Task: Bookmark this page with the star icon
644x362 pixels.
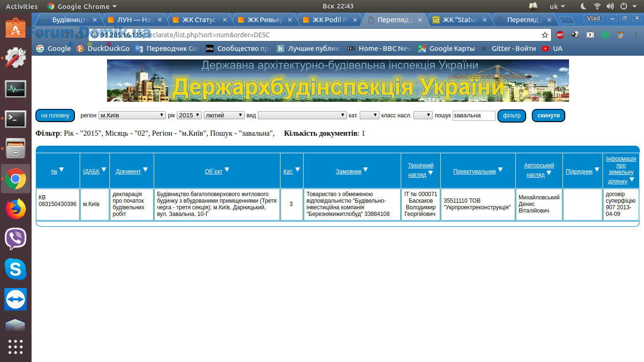Action: 545,35
